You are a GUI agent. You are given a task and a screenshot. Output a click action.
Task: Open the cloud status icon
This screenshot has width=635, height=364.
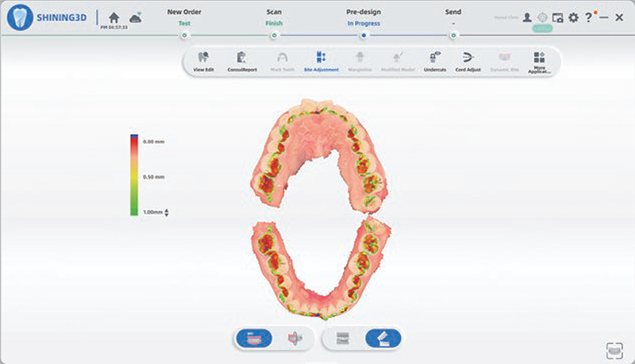136,17
